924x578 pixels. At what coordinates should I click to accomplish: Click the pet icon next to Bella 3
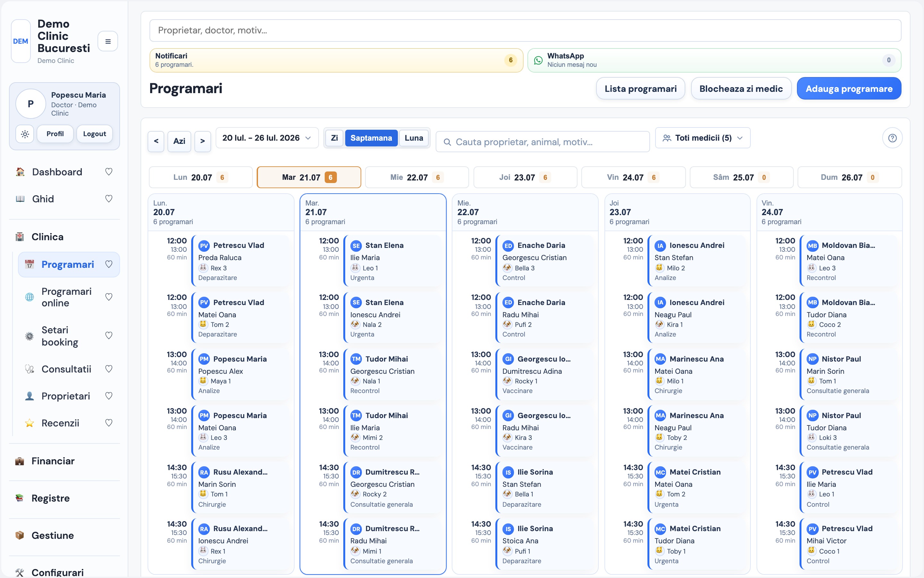pyautogui.click(x=507, y=268)
